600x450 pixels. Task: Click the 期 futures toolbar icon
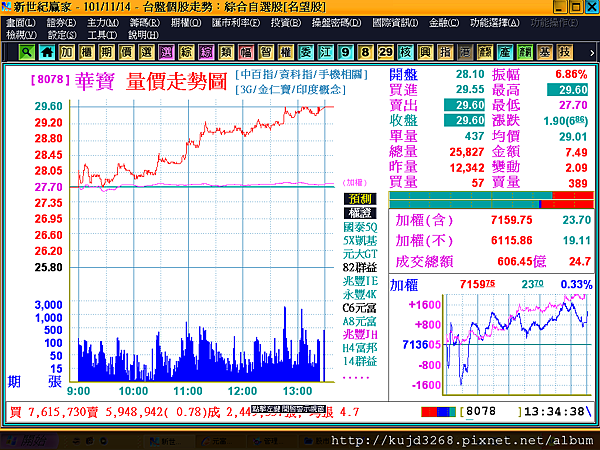[107, 52]
